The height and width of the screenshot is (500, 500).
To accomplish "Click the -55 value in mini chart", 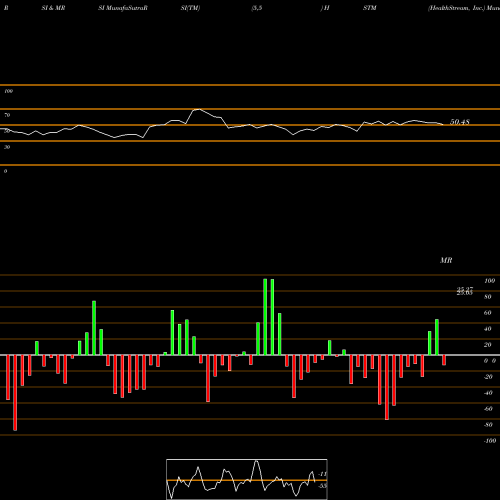I will point(323,486).
